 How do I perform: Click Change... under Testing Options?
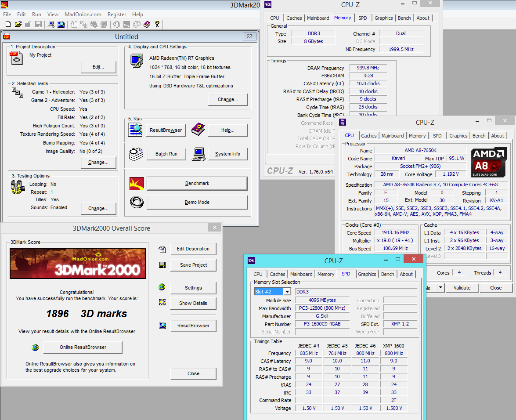click(x=98, y=208)
